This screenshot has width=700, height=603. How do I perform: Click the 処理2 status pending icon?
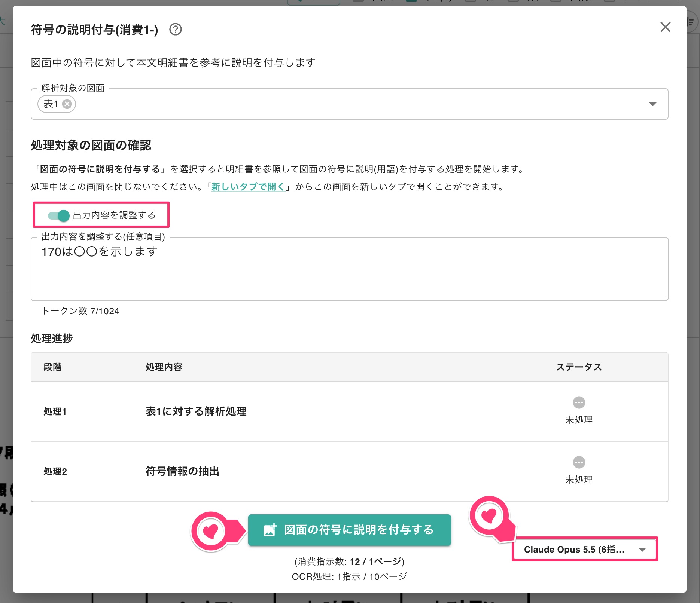(579, 462)
